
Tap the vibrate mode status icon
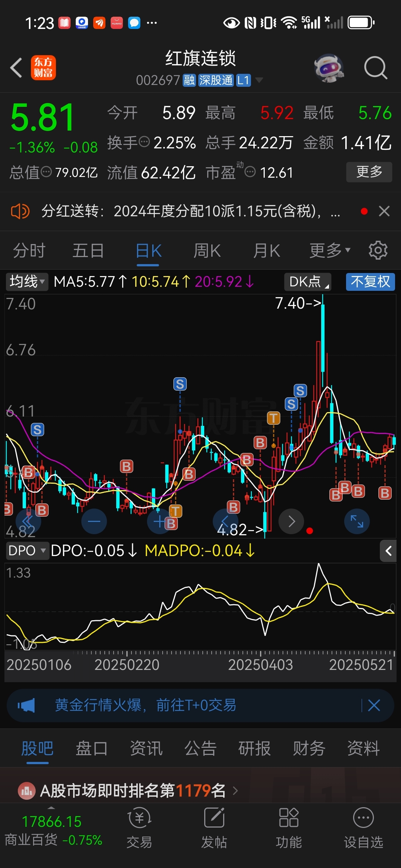point(268,23)
